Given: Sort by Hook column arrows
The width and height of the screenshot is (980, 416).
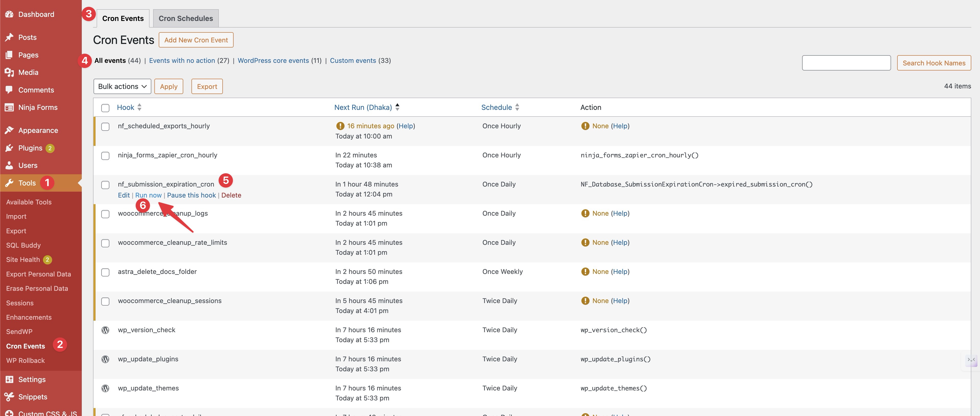Looking at the screenshot, I should coord(139,107).
